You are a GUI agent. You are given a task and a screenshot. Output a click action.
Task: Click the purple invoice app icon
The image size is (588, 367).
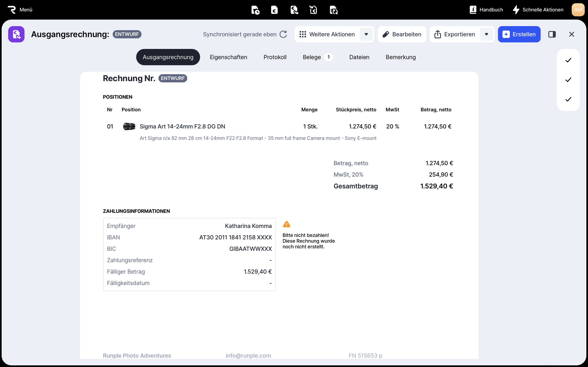coord(16,34)
